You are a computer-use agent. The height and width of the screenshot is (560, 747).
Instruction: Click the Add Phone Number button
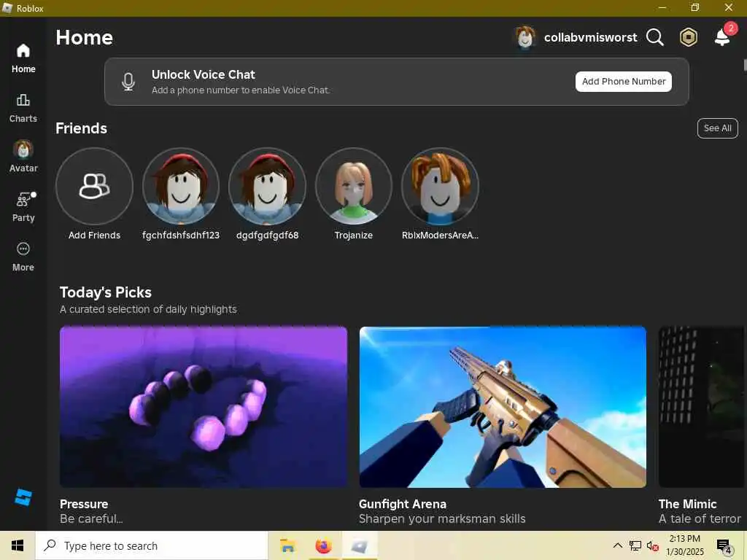(624, 82)
